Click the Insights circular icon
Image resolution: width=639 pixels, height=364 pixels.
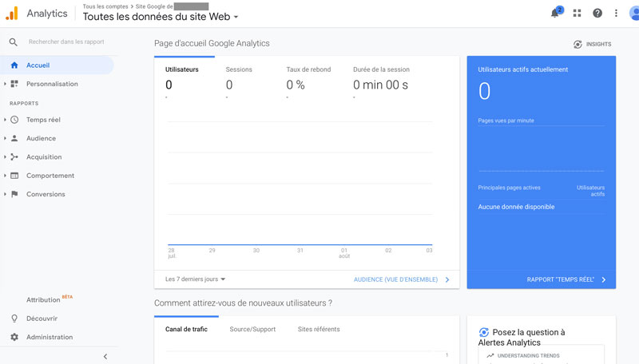click(577, 44)
